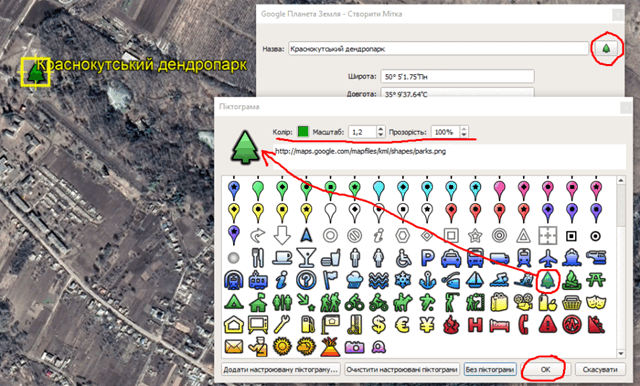640x386 pixels.
Task: Click the Назва name input field
Action: click(x=438, y=49)
